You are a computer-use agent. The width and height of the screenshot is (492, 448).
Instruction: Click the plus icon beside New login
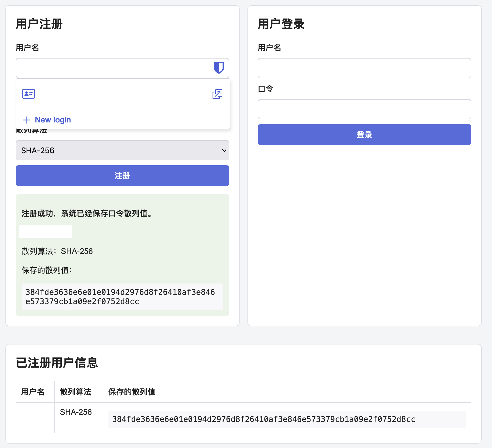click(x=27, y=120)
